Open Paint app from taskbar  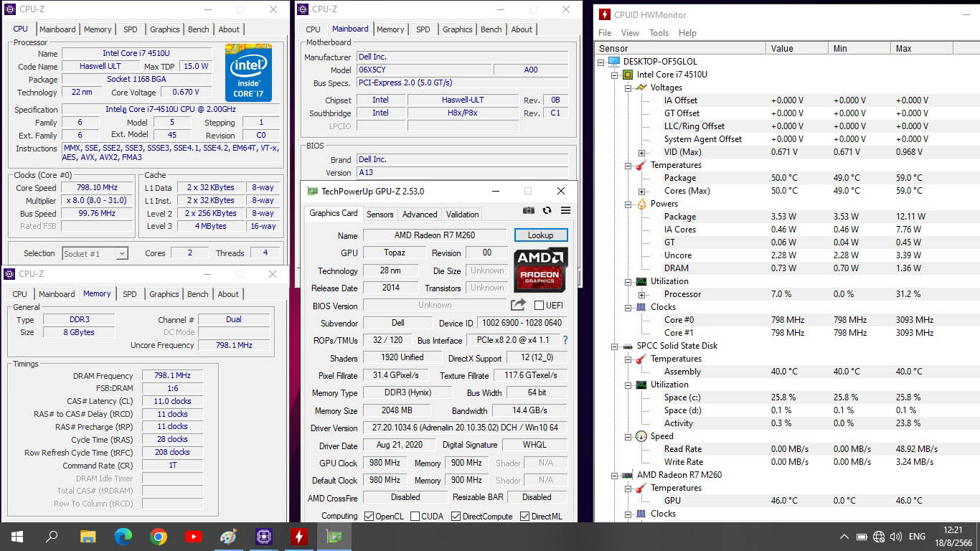point(228,537)
